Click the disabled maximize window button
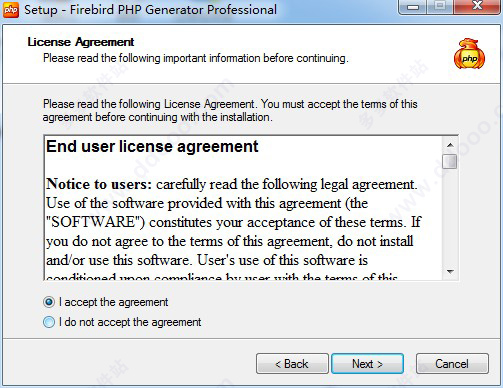 coord(440,7)
